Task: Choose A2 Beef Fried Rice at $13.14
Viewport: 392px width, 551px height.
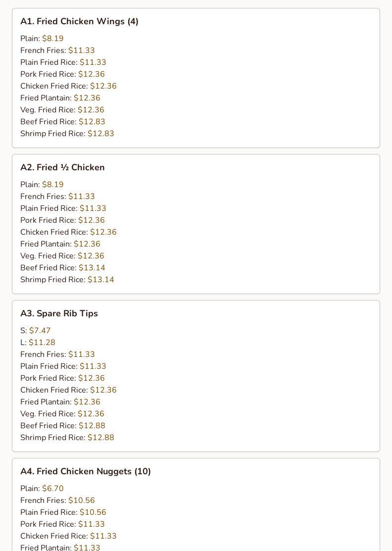Action: [x=63, y=268]
